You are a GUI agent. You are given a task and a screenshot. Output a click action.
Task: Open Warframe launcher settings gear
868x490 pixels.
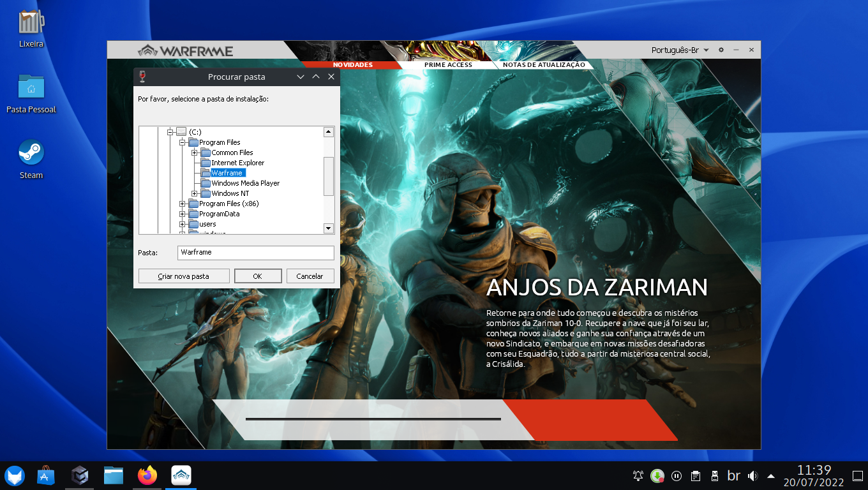pyautogui.click(x=721, y=50)
